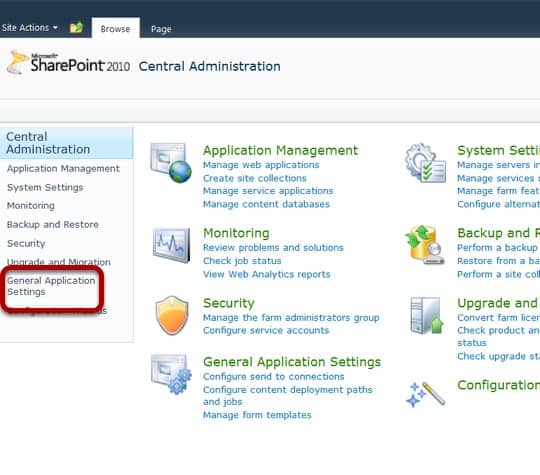
Task: Click the General Application Settings gears icon
Action: (171, 374)
